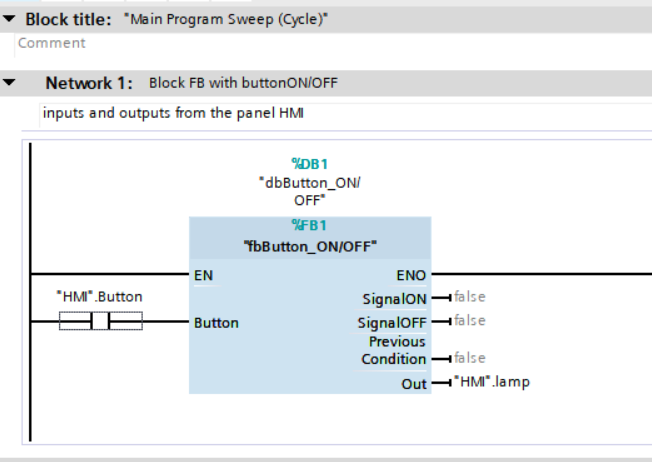
Task: Click the false value at SignalOFF output
Action: [468, 321]
